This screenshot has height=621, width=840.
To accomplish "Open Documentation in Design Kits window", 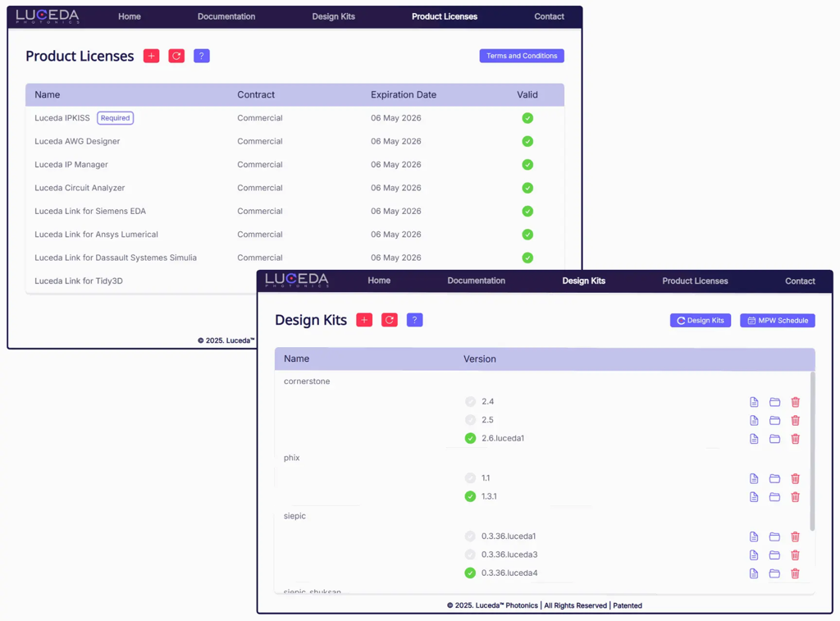I will (x=477, y=281).
